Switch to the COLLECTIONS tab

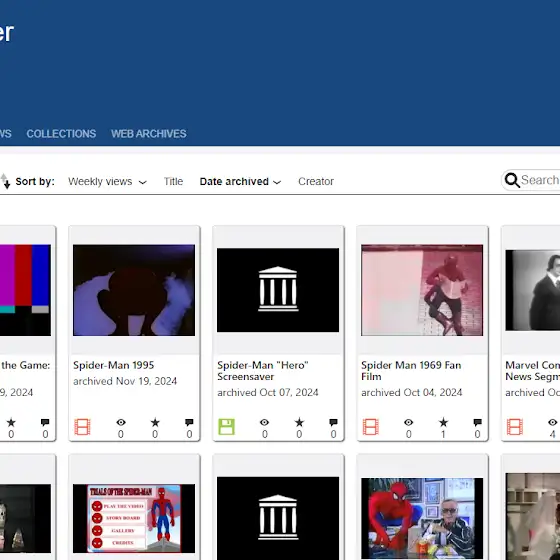(x=61, y=134)
